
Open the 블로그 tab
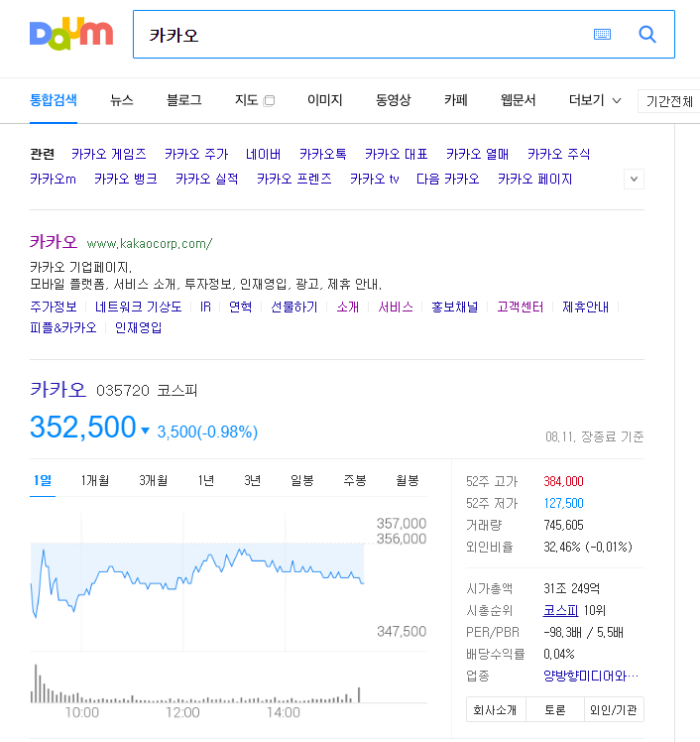click(184, 100)
